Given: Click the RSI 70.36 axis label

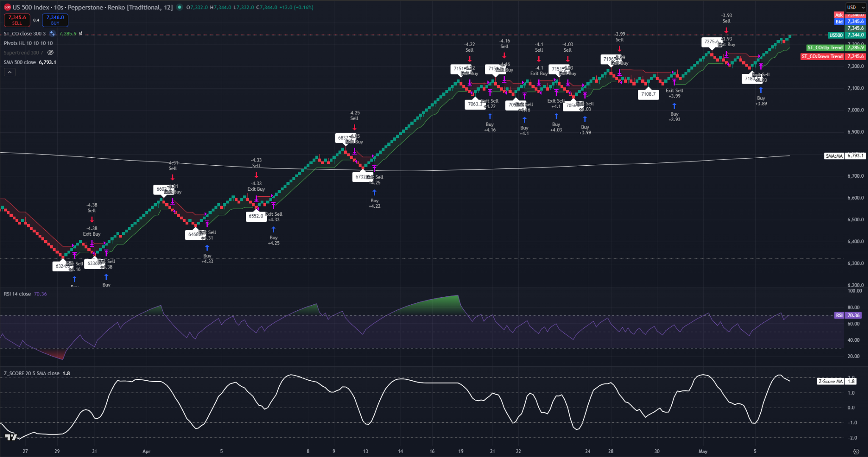Looking at the screenshot, I should coord(848,315).
